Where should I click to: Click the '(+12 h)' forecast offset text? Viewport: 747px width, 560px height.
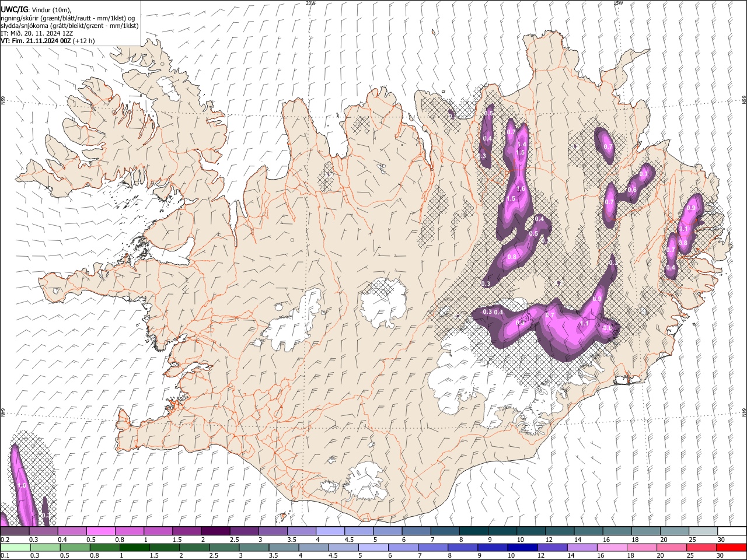point(84,41)
